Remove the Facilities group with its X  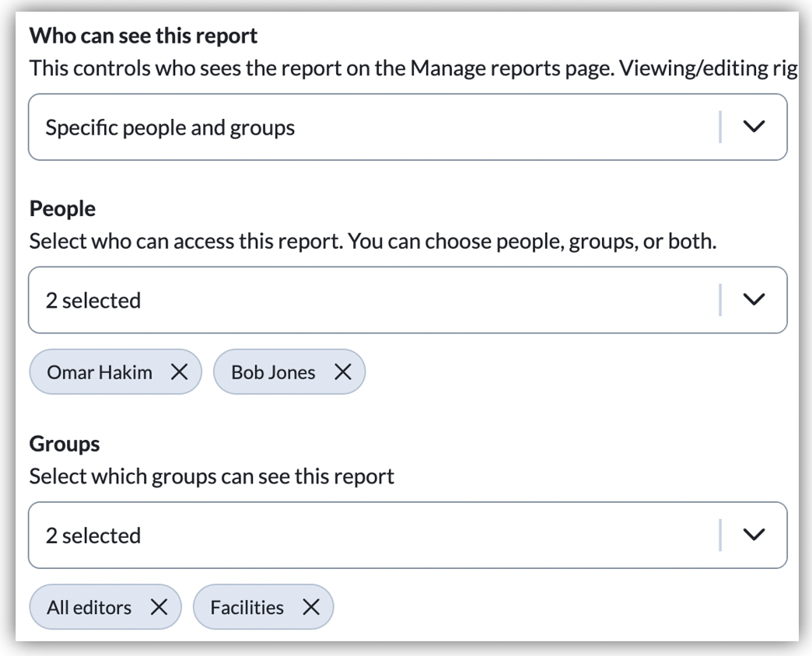(x=310, y=607)
